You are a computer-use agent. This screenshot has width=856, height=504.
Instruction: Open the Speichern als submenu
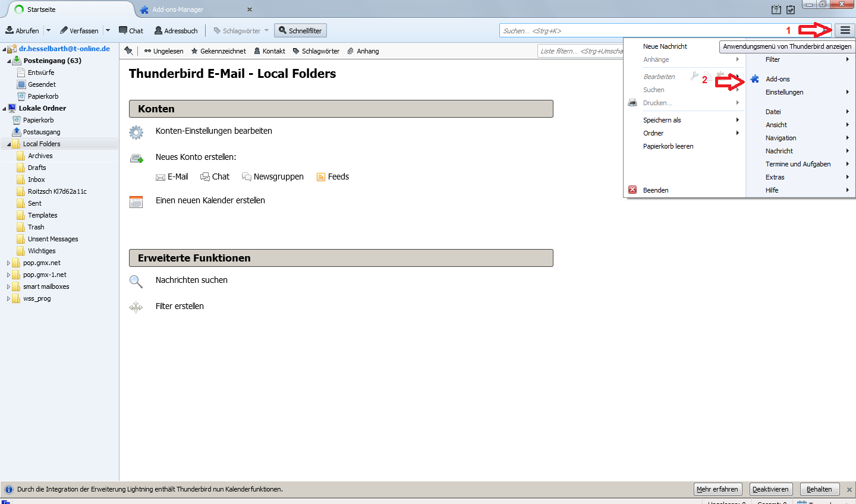[x=684, y=120]
